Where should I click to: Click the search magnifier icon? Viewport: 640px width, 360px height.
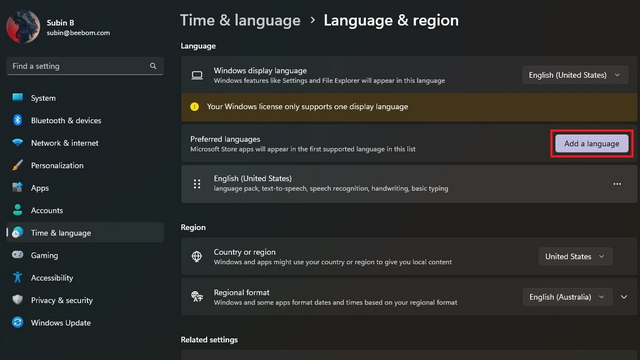pyautogui.click(x=153, y=66)
